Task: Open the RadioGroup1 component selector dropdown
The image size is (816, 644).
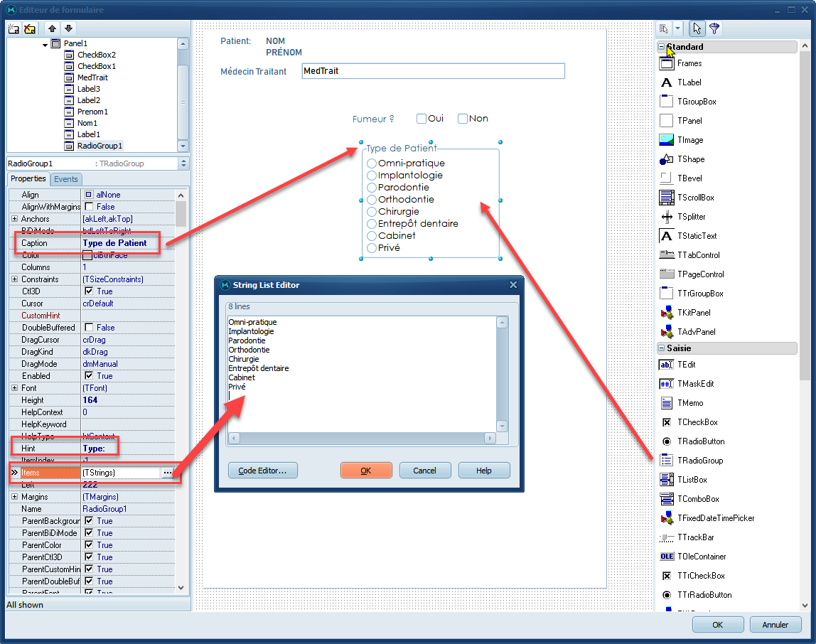Action: (x=183, y=163)
